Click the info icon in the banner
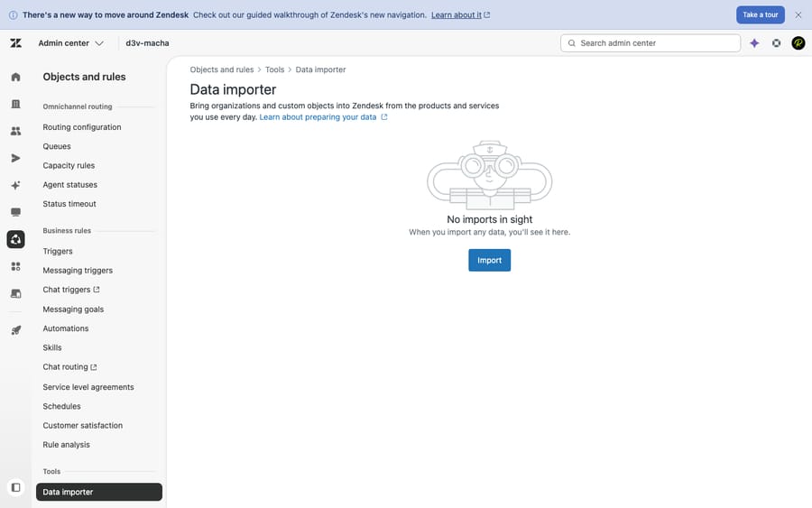 (13, 15)
